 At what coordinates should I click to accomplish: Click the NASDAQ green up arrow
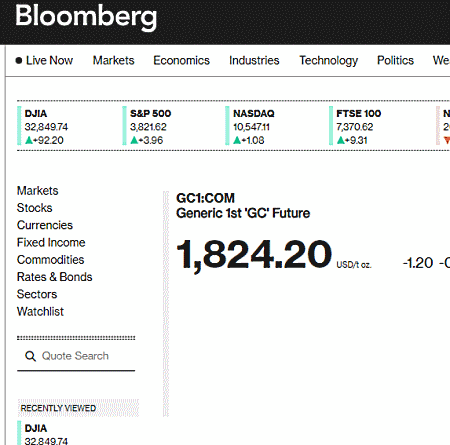click(x=237, y=140)
